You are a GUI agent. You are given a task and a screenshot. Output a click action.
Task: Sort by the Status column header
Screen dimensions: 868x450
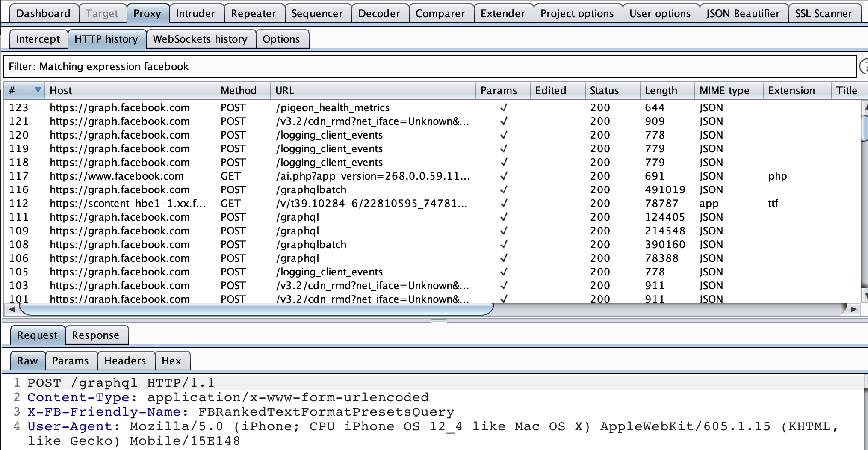point(613,90)
